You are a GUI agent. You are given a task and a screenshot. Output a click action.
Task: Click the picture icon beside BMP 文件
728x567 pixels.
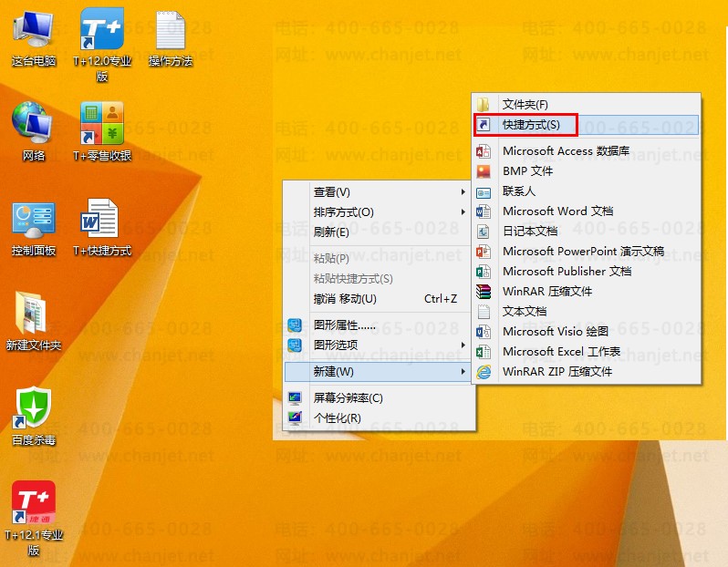click(x=484, y=171)
